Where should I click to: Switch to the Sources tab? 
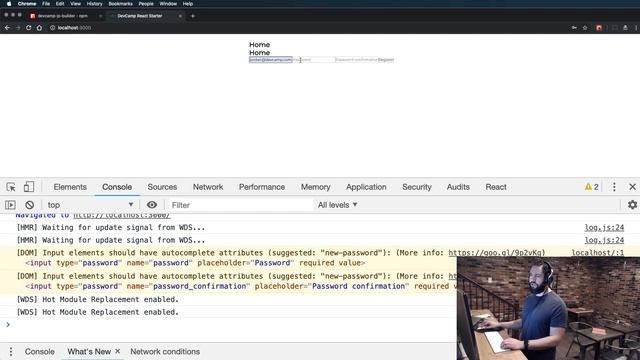point(162,187)
